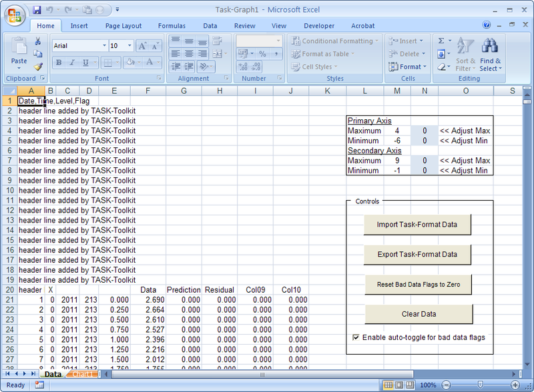This screenshot has height=392, width=534.
Task: Click the zoom slider handle in status bar
Action: point(479,385)
